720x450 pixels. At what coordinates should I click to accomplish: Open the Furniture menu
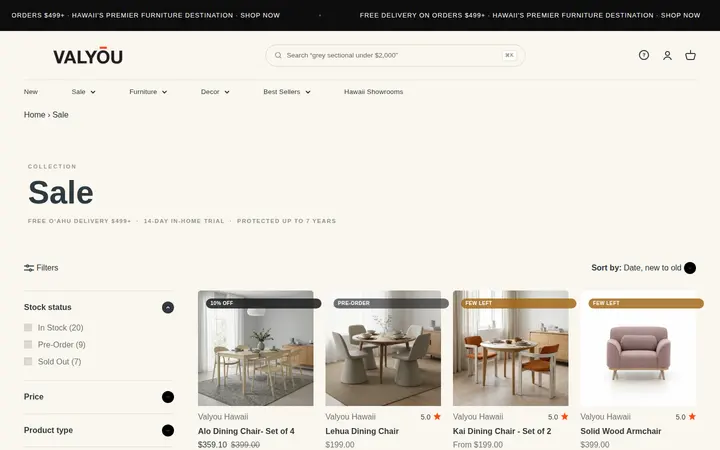[x=148, y=92]
